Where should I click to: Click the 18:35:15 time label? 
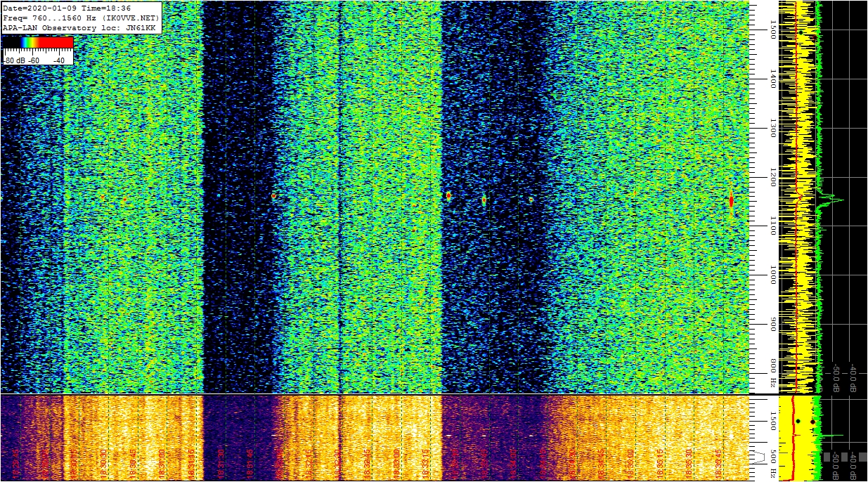click(660, 463)
